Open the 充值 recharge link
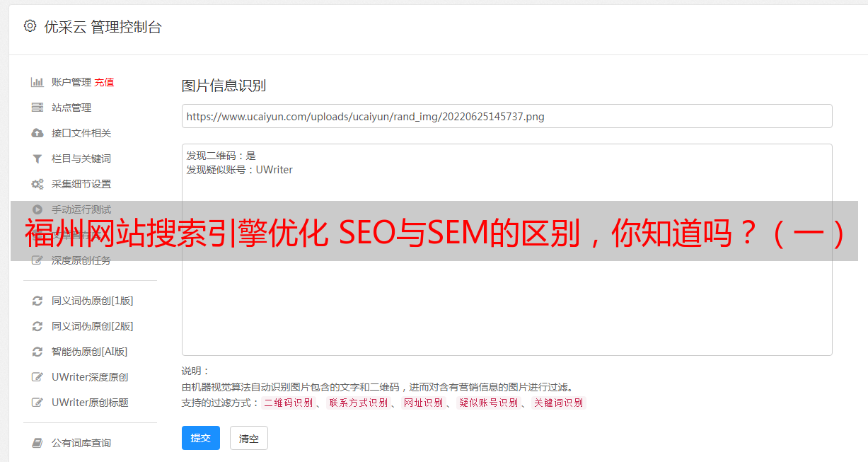 (104, 82)
